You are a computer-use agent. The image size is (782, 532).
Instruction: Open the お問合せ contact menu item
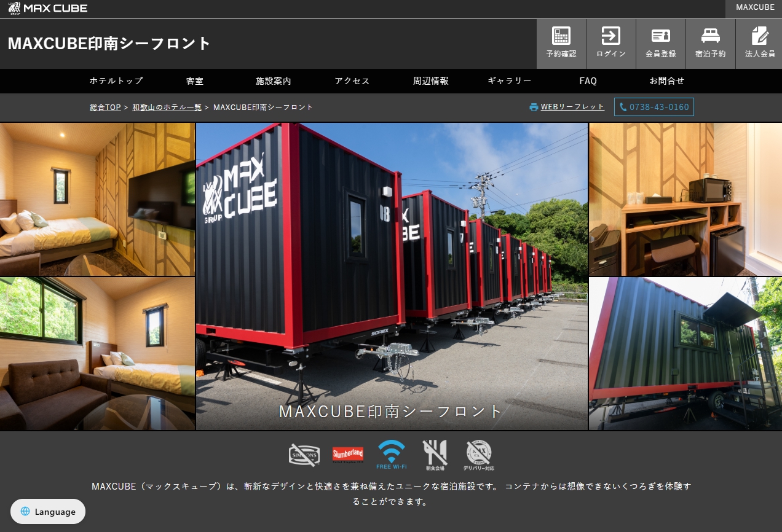click(x=667, y=80)
